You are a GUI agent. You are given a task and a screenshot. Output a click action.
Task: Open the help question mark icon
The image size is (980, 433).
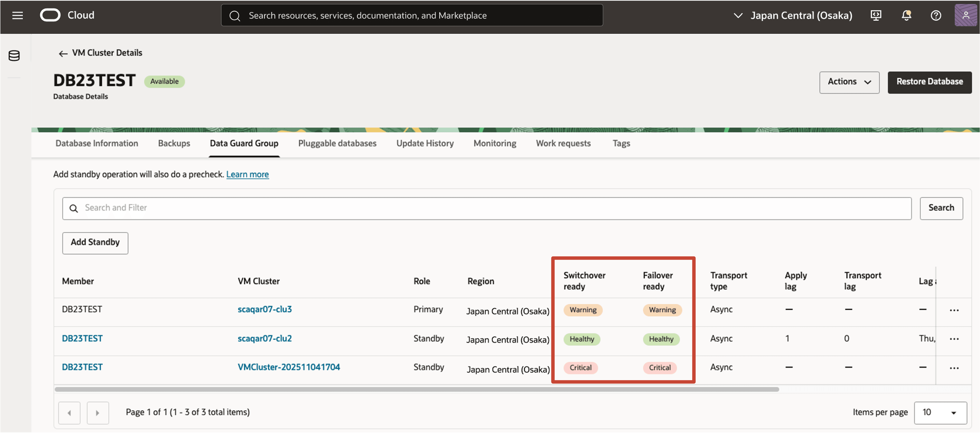[936, 15]
